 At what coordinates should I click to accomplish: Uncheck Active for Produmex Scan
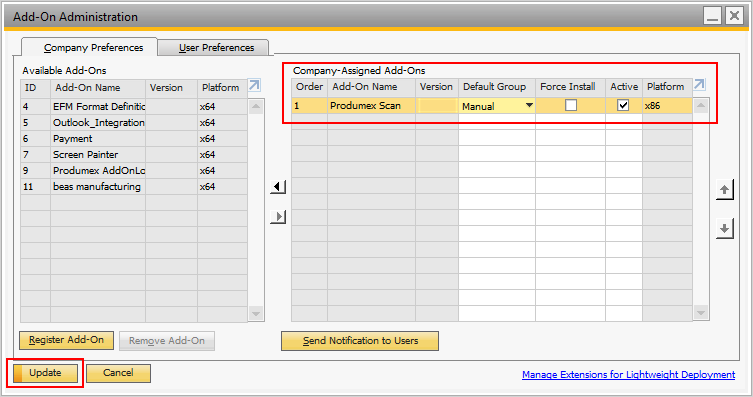coord(623,105)
